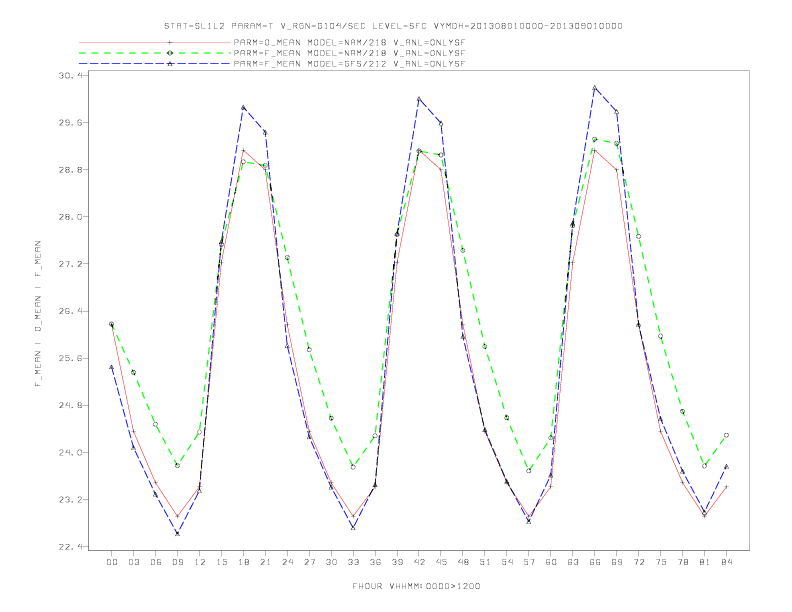
Task: Click the x-axis tick label 21
Action: pos(265,562)
